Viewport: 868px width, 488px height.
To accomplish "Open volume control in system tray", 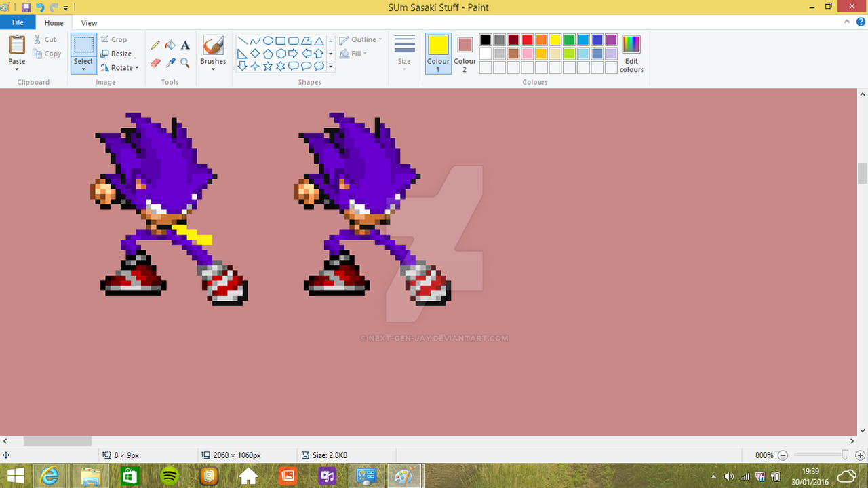I will (730, 476).
